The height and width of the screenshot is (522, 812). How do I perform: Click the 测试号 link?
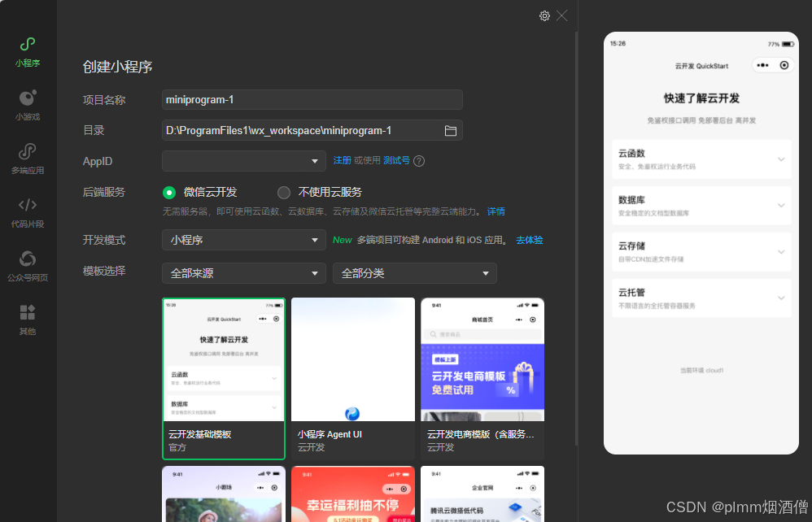pos(397,160)
